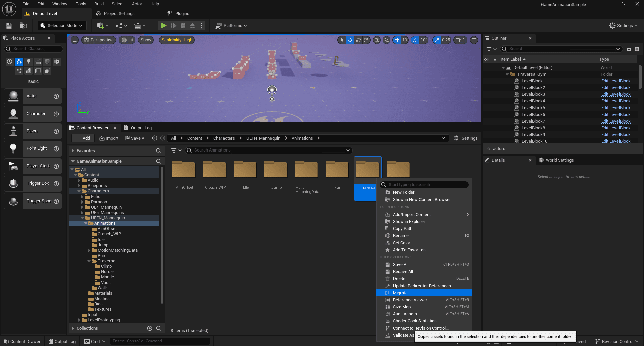644x346 pixels.
Task: Expand the Favorites section
Action: (x=73, y=151)
